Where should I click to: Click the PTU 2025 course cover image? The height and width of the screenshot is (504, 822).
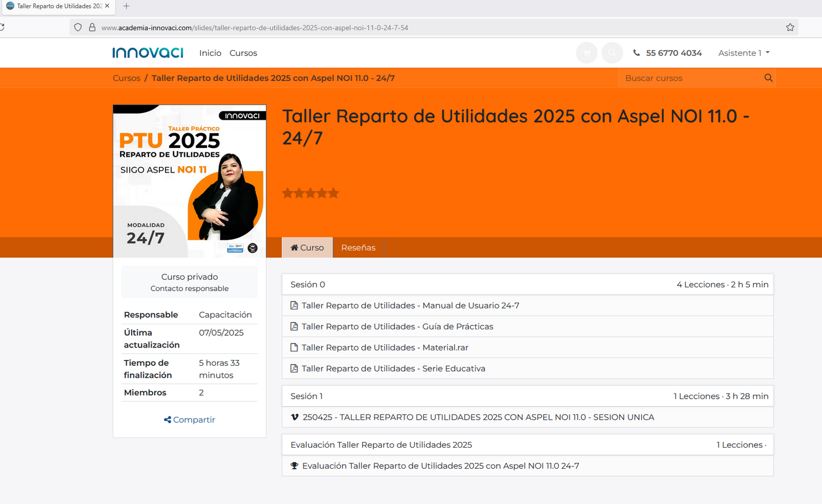coord(189,181)
